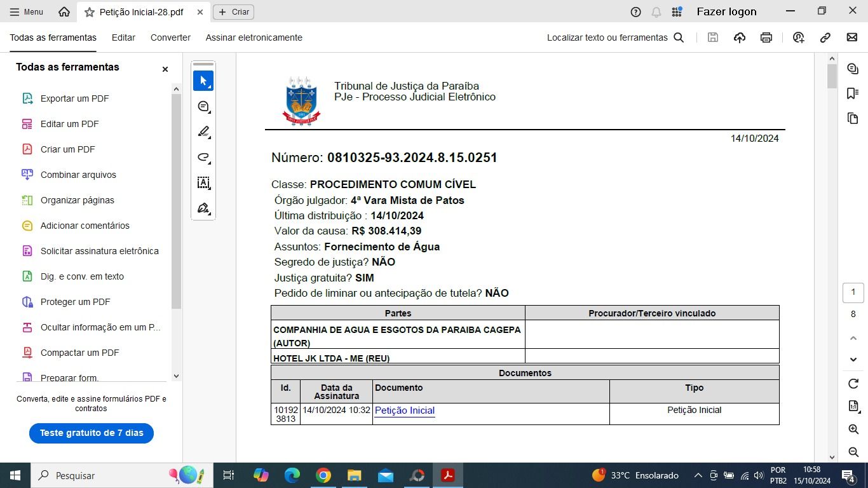Image resolution: width=868 pixels, height=488 pixels.
Task: Select Organizar páginas tool
Action: [x=77, y=200]
